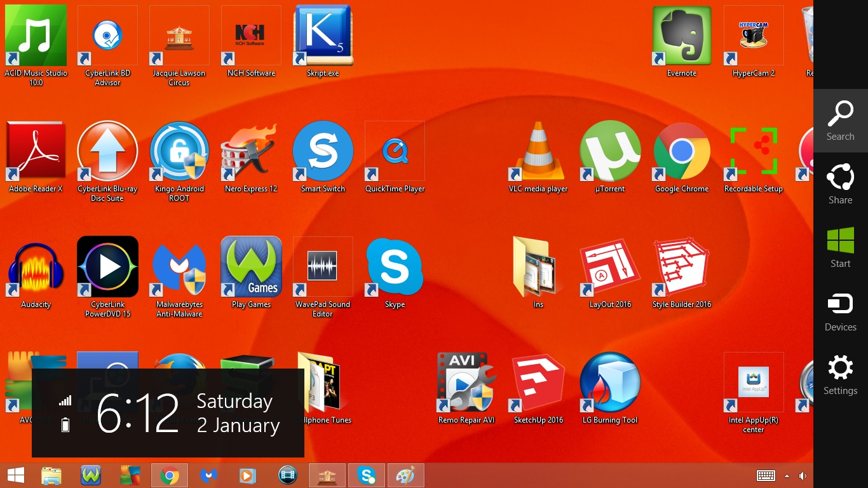Open µTorrent desktop shortcut

tap(610, 158)
